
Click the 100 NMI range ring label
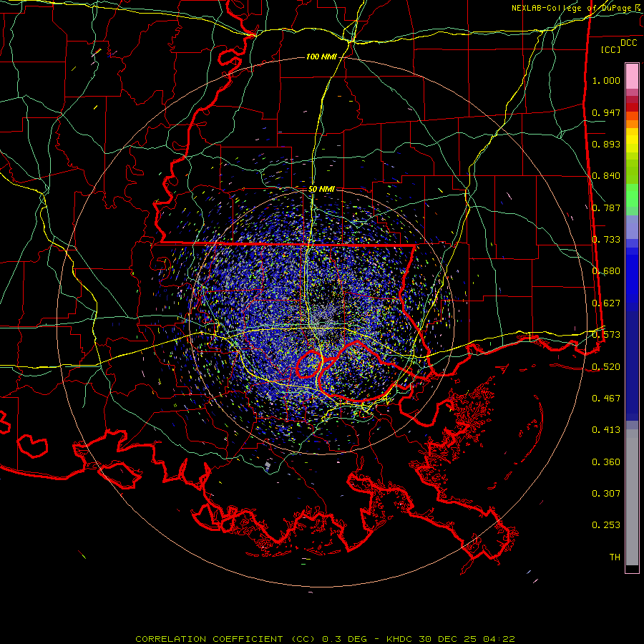[321, 57]
